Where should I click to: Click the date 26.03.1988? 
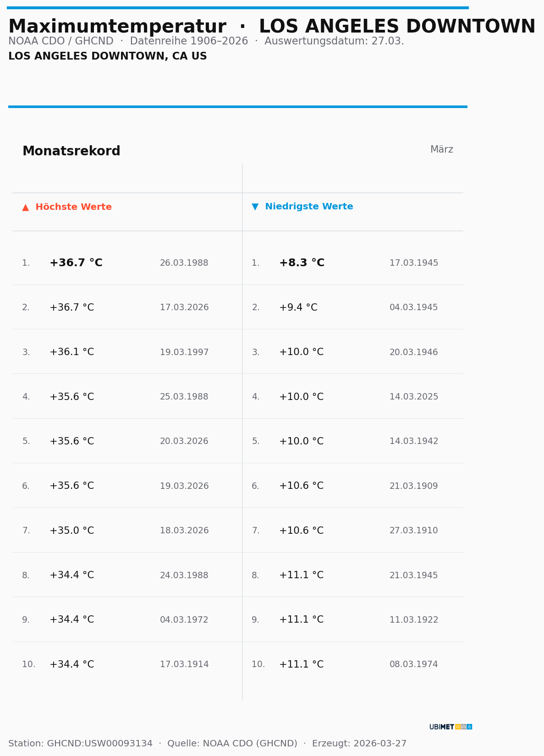coord(184,263)
